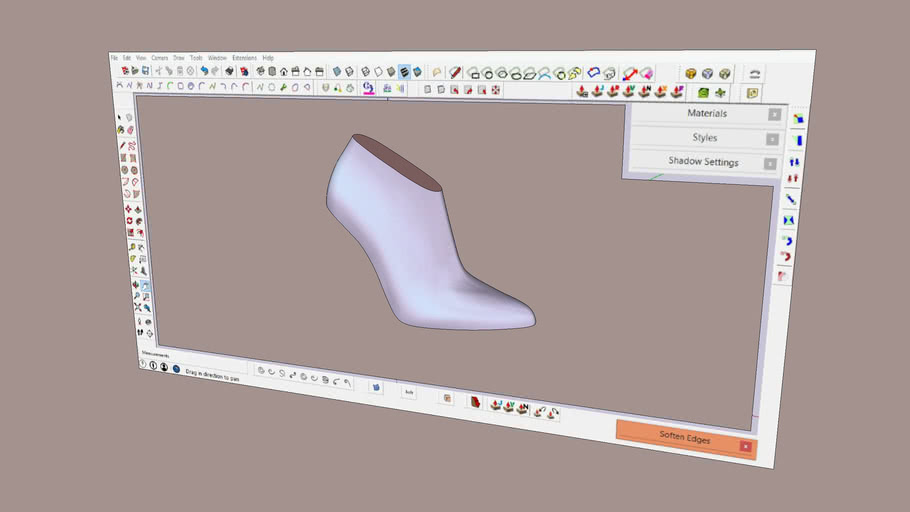Image resolution: width=910 pixels, height=512 pixels.
Task: Select the arrow Select tool
Action: tap(120, 117)
